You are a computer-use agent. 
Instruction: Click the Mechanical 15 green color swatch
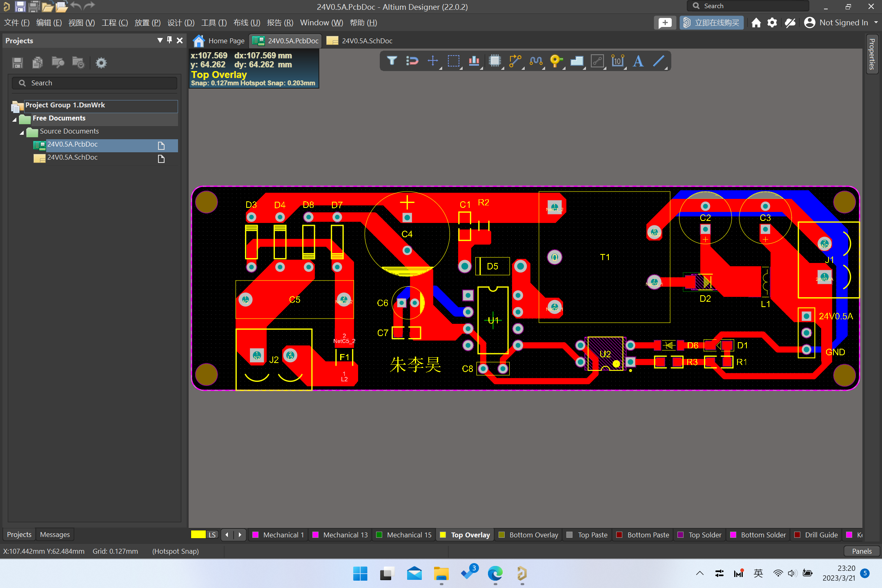379,535
